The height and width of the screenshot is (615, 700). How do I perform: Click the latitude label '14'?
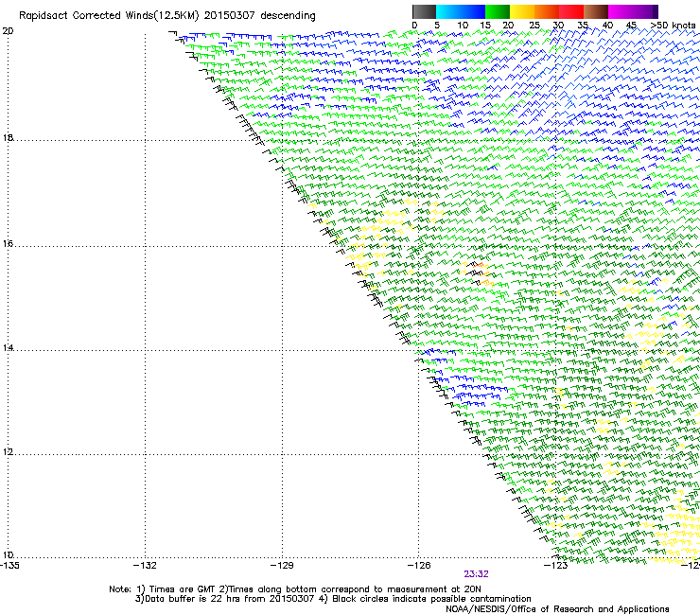click(8, 348)
